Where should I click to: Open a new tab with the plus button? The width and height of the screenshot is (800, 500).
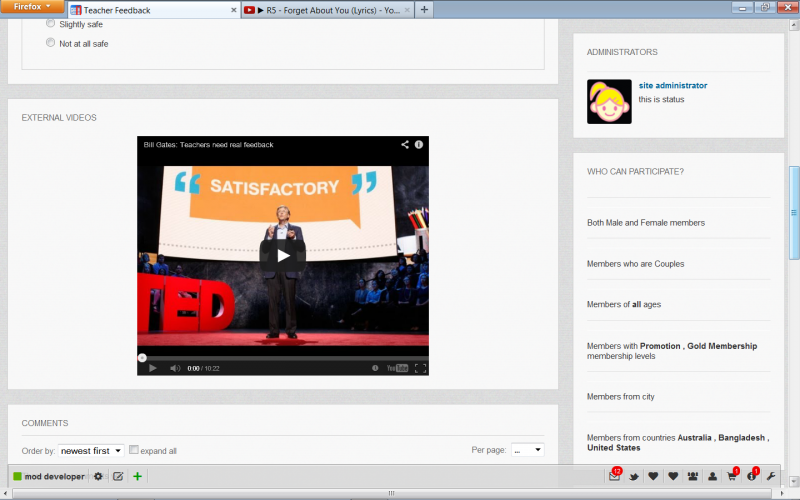point(424,10)
